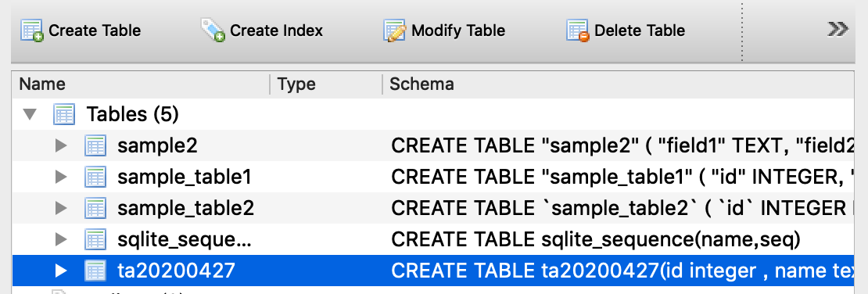Click the sample_table1 CREATE TABLE schema text
The width and height of the screenshot is (868, 294).
point(622,177)
